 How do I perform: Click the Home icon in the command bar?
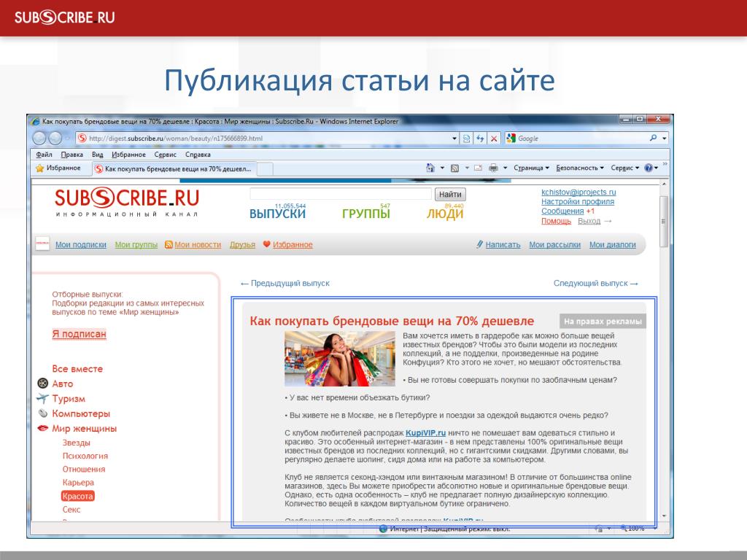430,168
